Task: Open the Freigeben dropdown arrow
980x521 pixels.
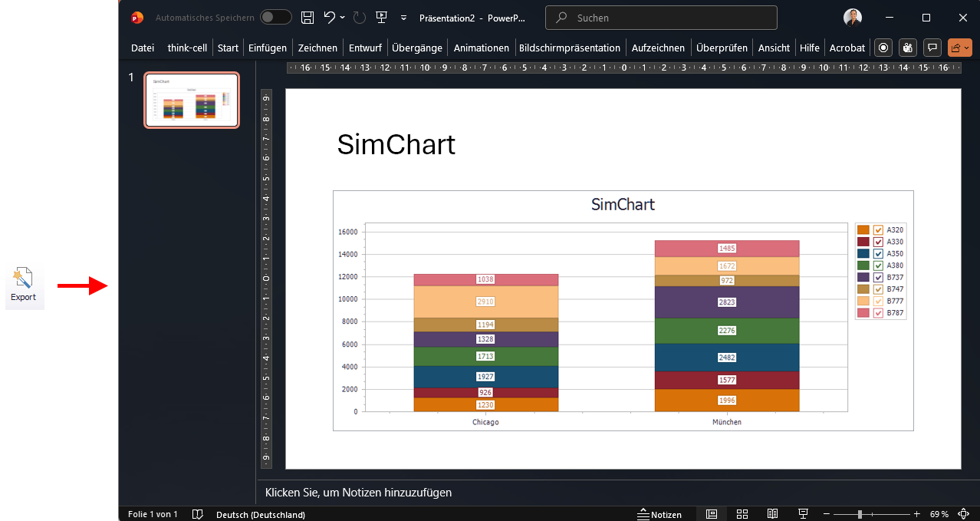Action: [x=967, y=48]
